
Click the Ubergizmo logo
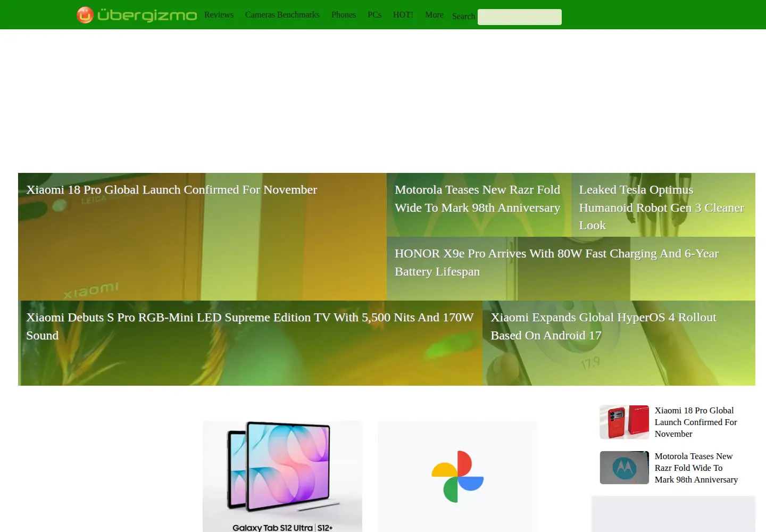(x=137, y=15)
